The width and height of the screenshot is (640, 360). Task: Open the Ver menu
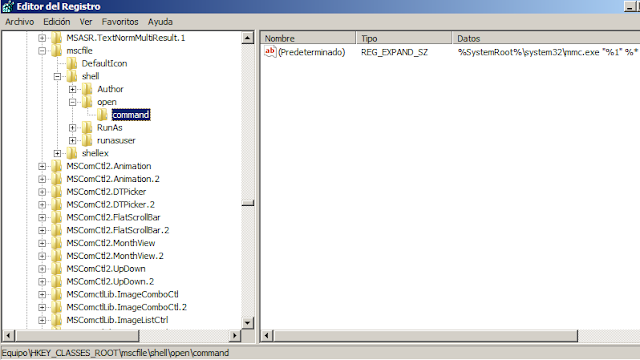click(x=86, y=22)
